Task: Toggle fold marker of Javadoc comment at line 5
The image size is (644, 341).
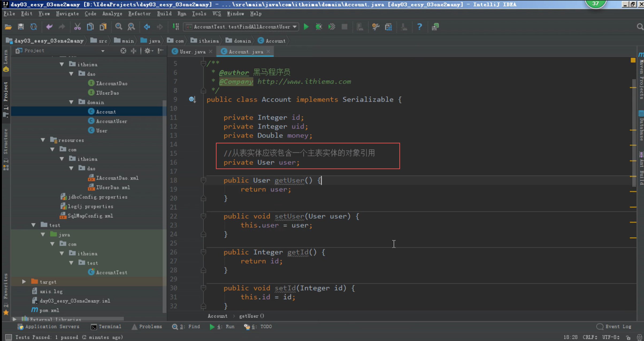Action: (203, 63)
